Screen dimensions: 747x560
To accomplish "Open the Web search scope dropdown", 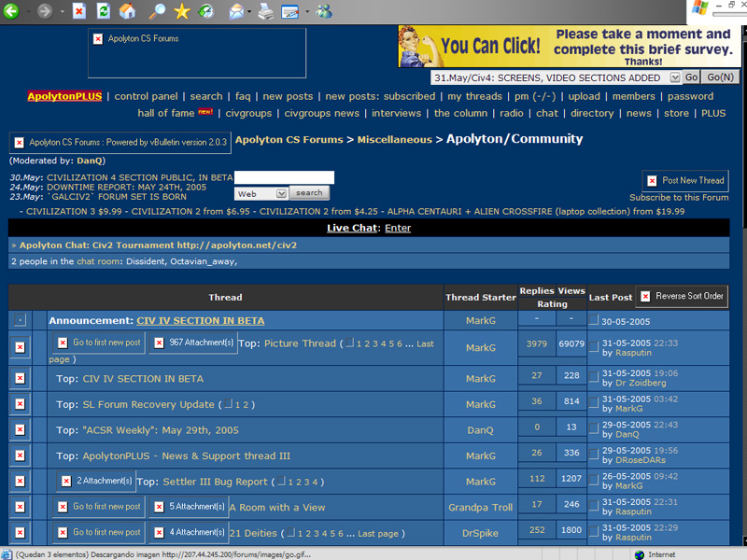I will (281, 193).
